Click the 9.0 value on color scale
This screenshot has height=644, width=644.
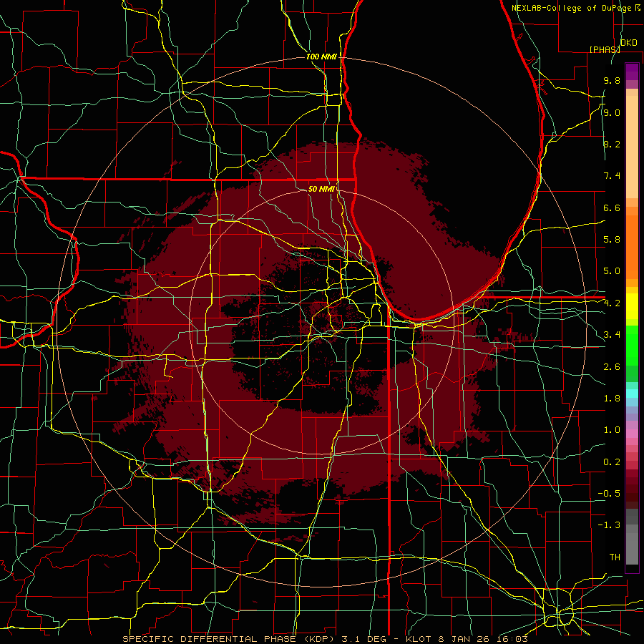(x=612, y=112)
